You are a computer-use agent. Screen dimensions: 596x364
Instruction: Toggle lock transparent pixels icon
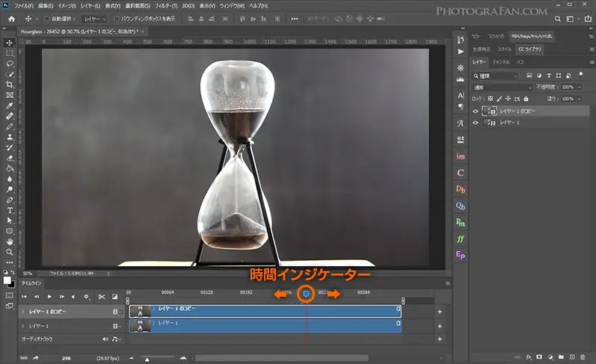(491, 99)
